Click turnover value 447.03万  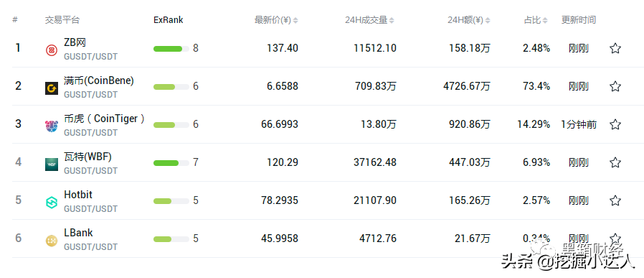point(470,162)
